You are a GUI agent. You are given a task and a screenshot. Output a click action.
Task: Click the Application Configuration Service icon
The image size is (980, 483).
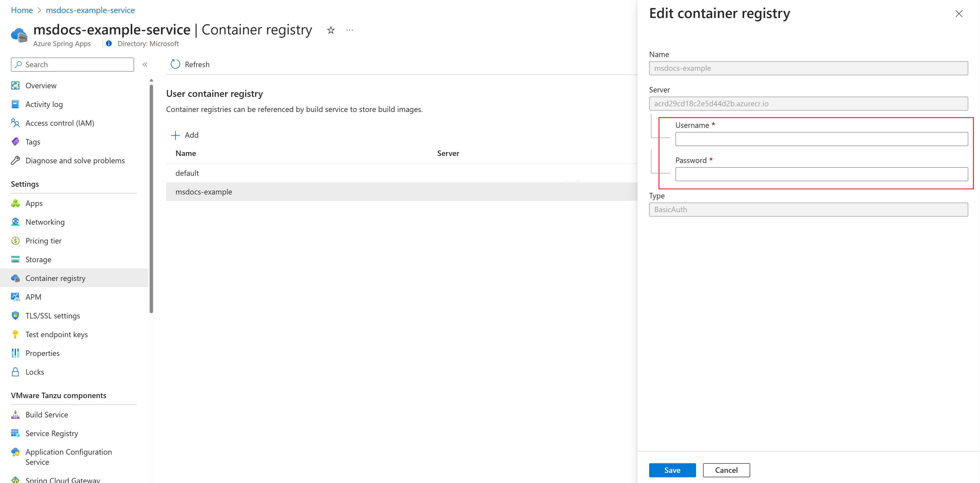15,452
